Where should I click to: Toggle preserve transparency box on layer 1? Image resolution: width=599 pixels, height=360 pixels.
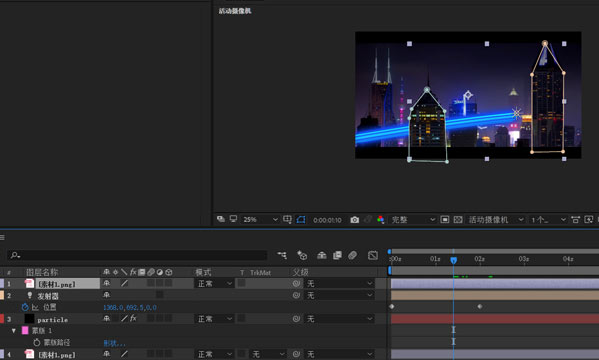(x=241, y=283)
